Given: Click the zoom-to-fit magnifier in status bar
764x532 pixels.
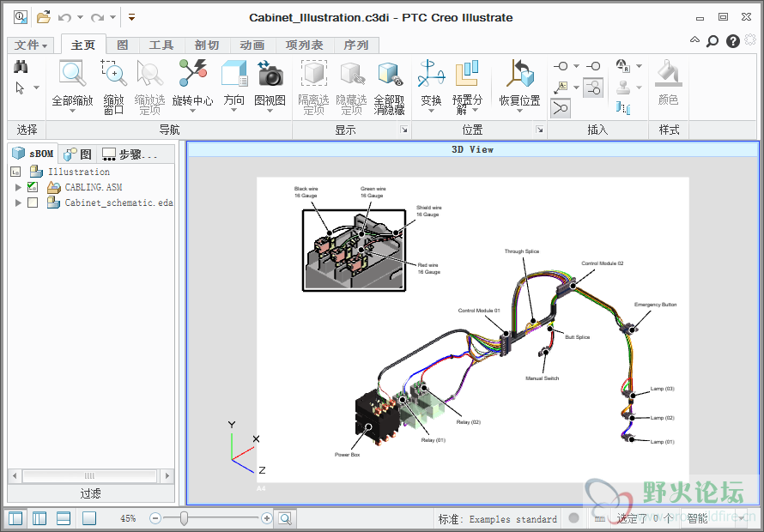Looking at the screenshot, I should (286, 518).
